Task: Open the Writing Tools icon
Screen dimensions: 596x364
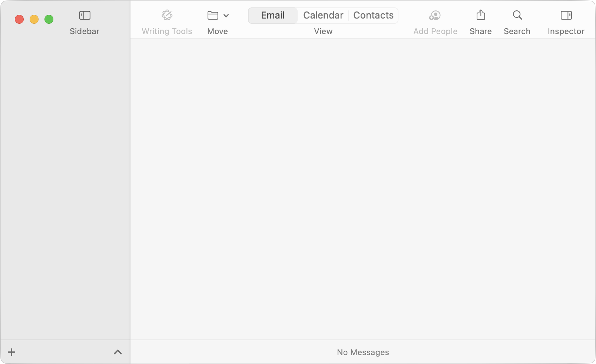Action: pos(167,15)
